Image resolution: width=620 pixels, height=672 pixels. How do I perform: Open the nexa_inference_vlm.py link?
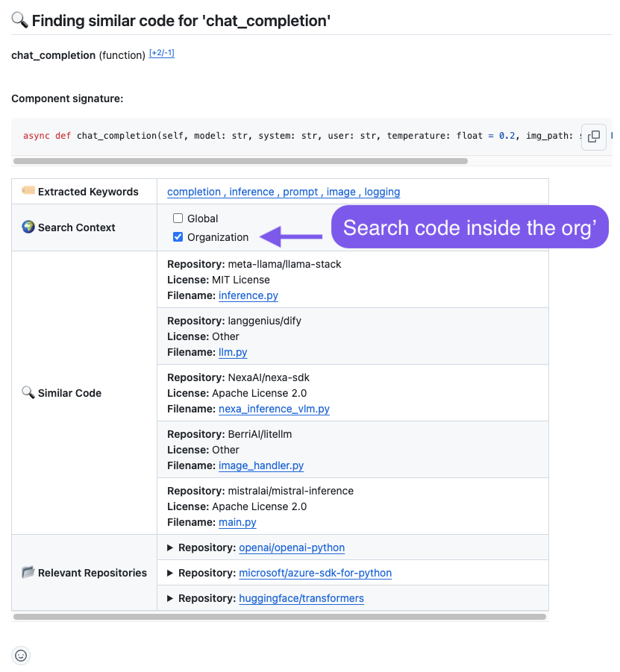click(x=274, y=409)
